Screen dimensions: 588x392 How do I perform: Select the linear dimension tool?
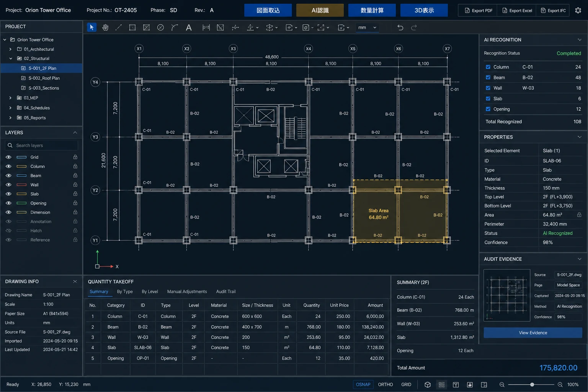tap(206, 27)
